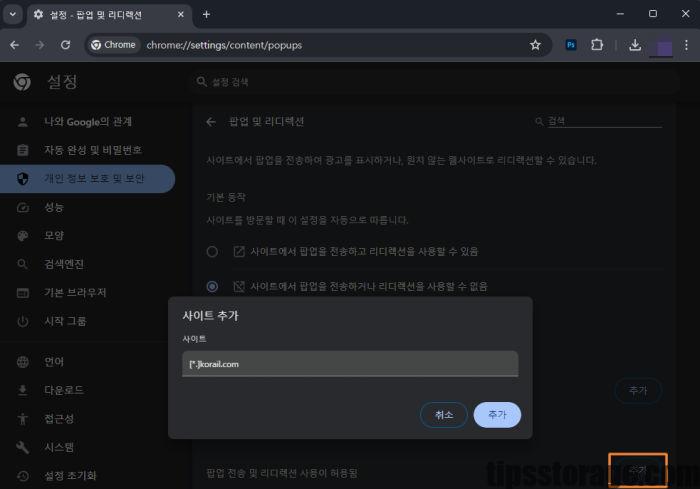Open 성능 in the sidebar

[x=88, y=207]
